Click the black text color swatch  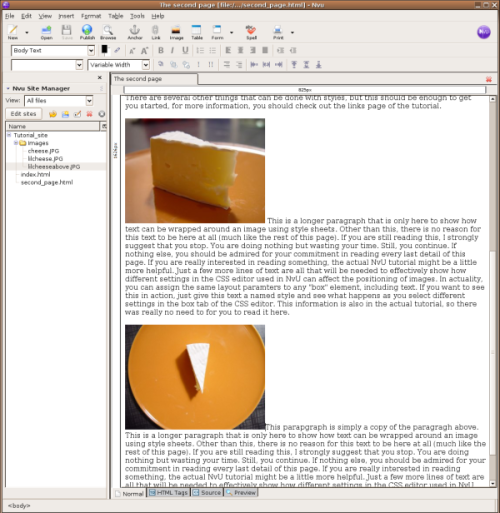coord(105,49)
